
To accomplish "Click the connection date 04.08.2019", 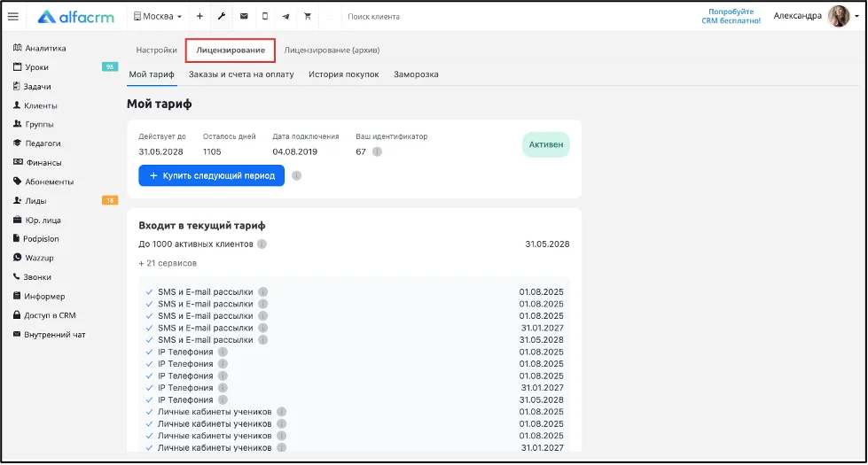I will (294, 151).
